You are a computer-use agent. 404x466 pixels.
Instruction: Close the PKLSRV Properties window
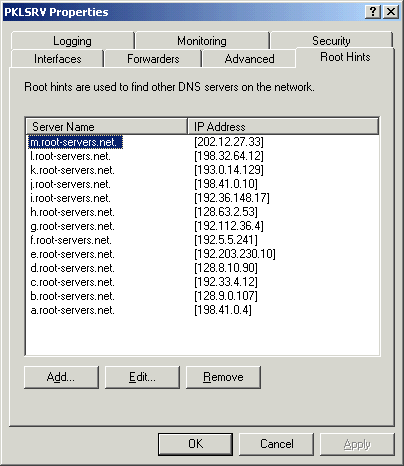(x=391, y=12)
